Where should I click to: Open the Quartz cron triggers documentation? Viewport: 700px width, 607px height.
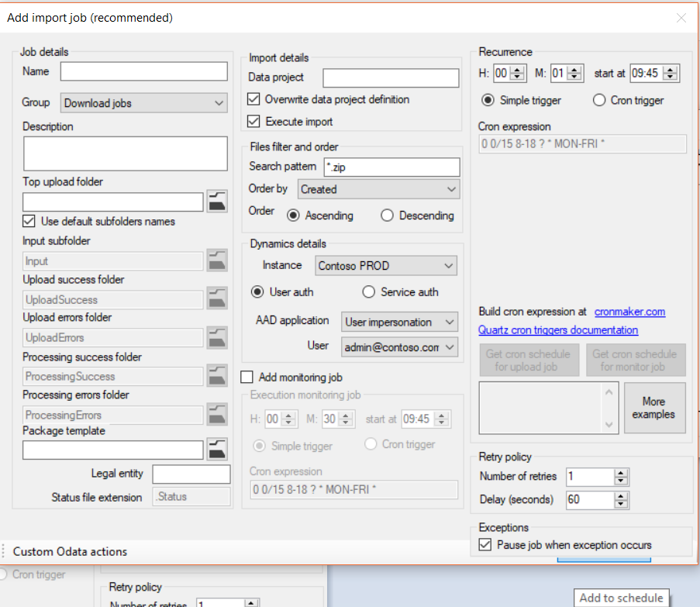click(x=558, y=330)
